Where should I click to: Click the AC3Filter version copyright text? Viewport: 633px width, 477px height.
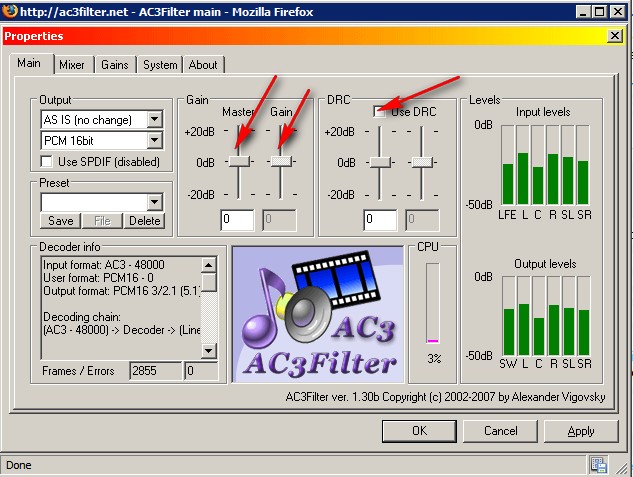pos(445,397)
